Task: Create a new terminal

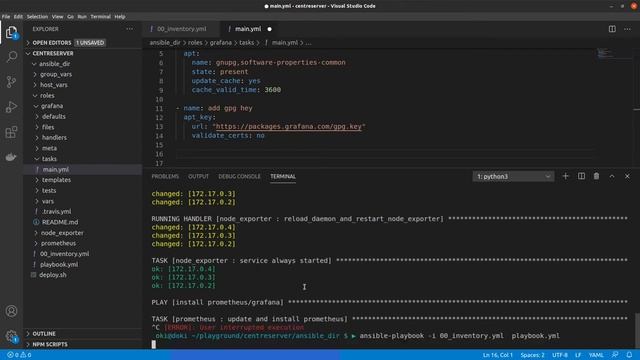Action: pyautogui.click(x=565, y=176)
